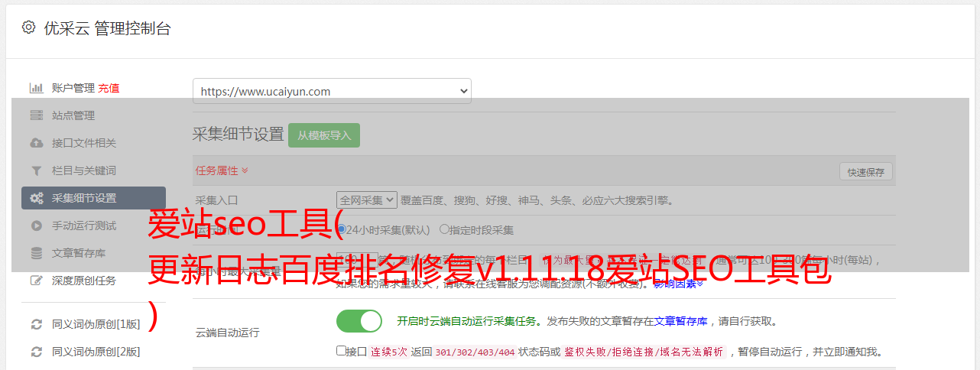Select the 24小时采集(默认) radio button
The image size is (980, 370).
coord(342,229)
